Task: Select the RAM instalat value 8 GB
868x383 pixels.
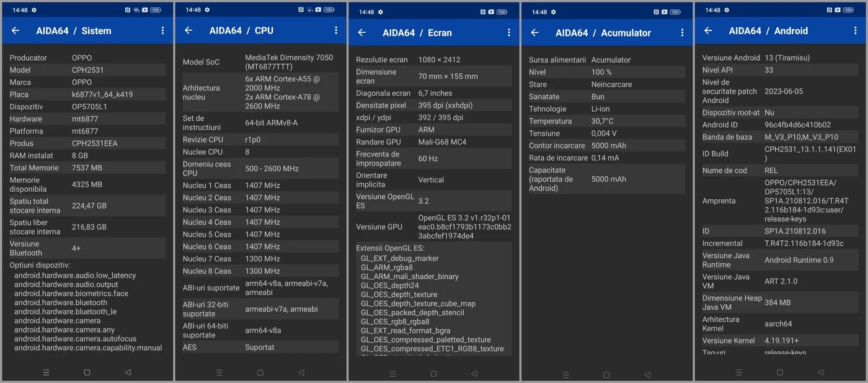Action: coord(80,156)
